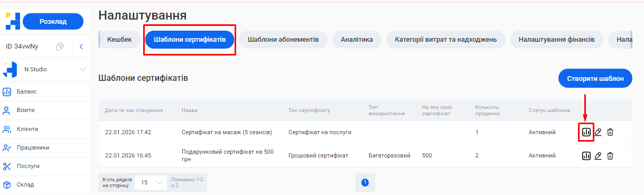Open Баланс in the sidebar
Screen dimensions: 644x195
(45, 92)
